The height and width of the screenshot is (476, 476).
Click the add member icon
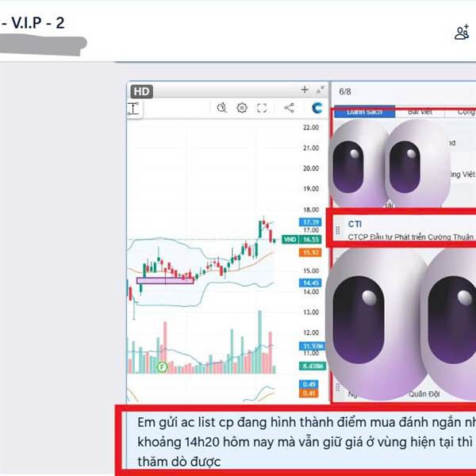pyautogui.click(x=462, y=33)
